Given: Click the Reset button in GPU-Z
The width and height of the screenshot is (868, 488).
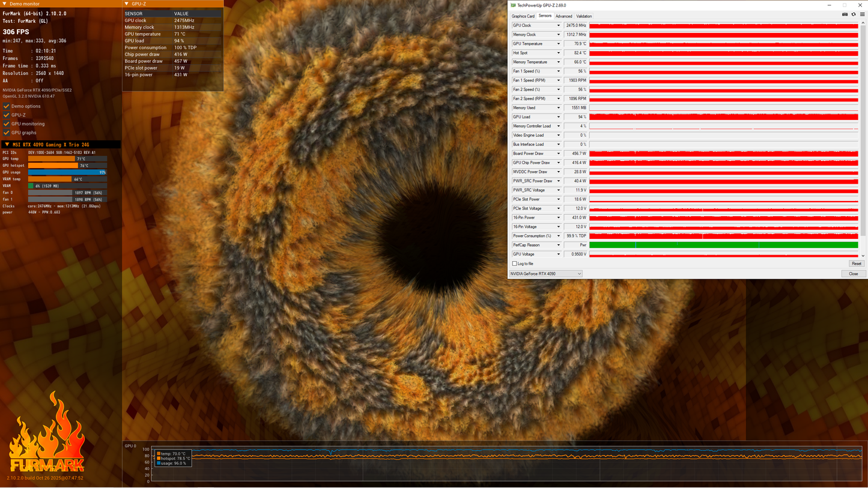Looking at the screenshot, I should (856, 264).
